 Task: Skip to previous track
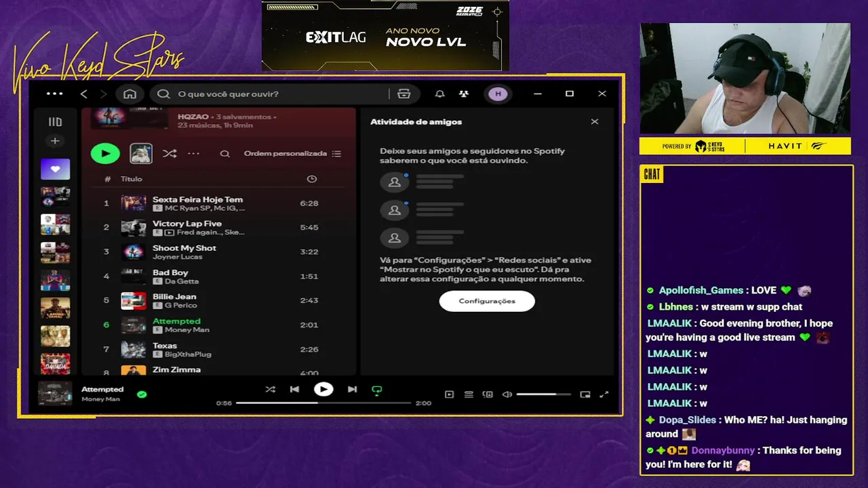[294, 389]
